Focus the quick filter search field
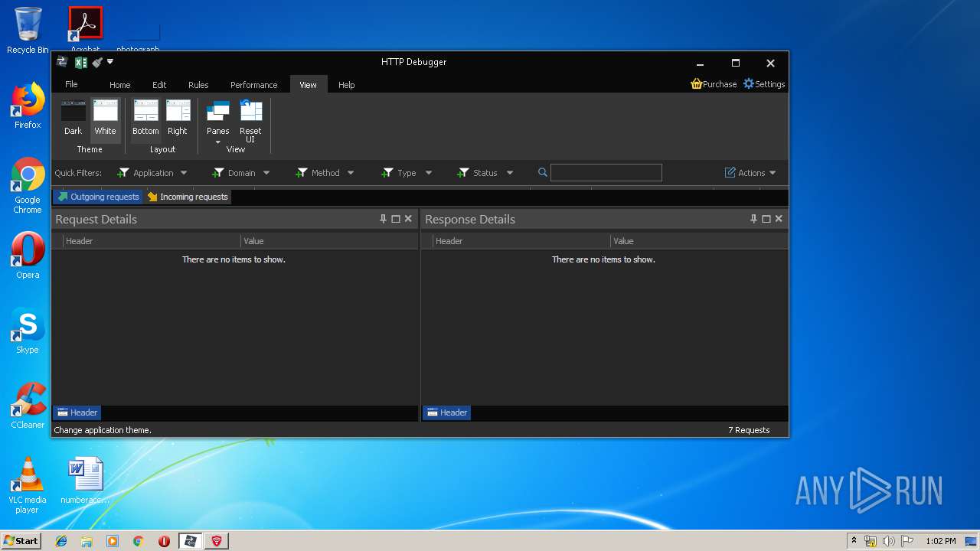 pos(606,173)
